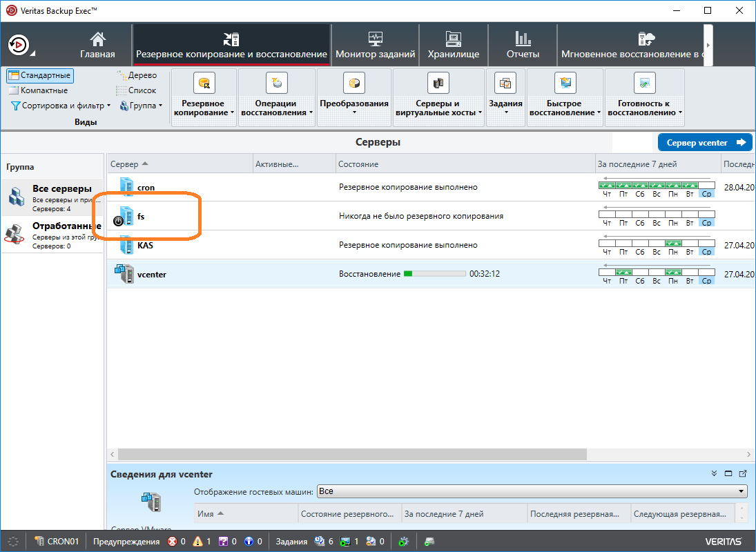Select the Все серверы group
Viewport: 756px width, 552px height.
(x=52, y=197)
